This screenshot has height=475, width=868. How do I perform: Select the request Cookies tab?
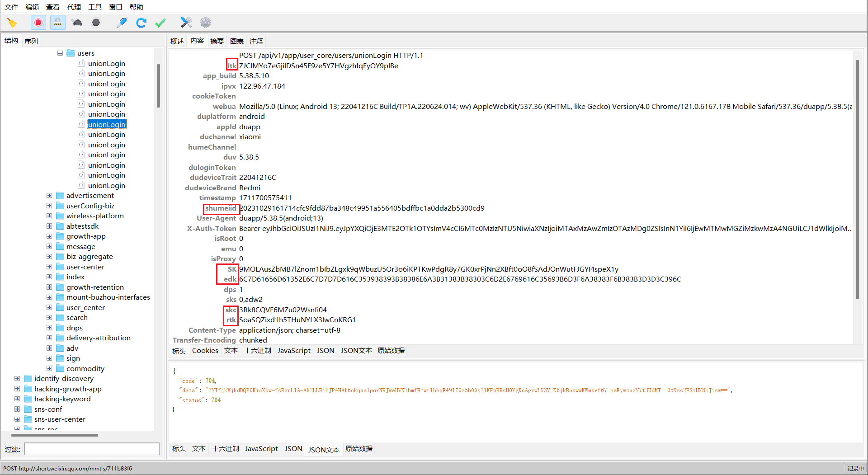[205, 351]
